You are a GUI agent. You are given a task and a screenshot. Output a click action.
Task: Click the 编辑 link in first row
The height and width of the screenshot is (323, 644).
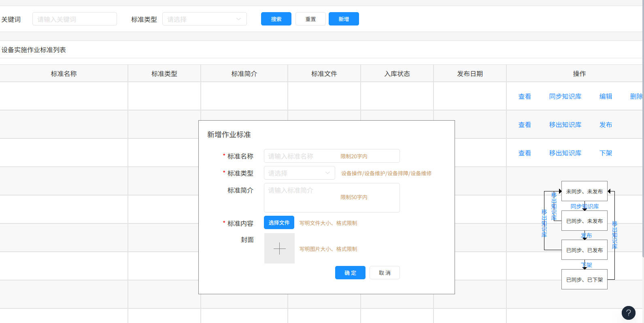pyautogui.click(x=606, y=96)
